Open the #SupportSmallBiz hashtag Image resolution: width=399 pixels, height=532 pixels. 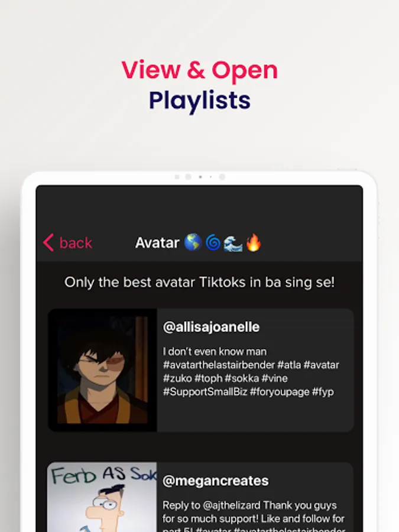(205, 392)
